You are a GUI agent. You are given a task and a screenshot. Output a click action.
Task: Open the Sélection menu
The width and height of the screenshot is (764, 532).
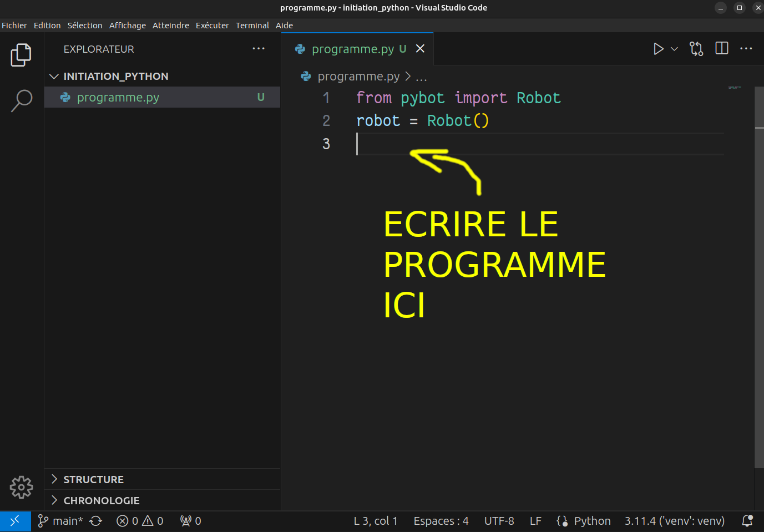tap(85, 26)
